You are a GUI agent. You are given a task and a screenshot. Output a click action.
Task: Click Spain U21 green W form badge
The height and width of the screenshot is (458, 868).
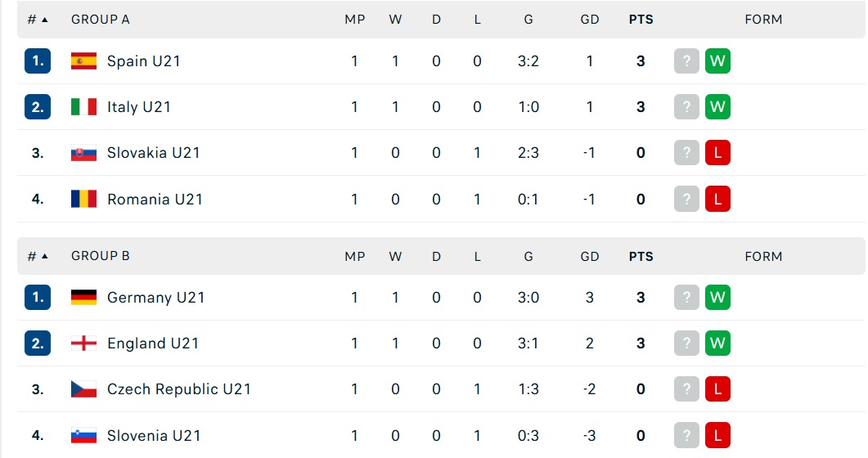[x=718, y=61]
